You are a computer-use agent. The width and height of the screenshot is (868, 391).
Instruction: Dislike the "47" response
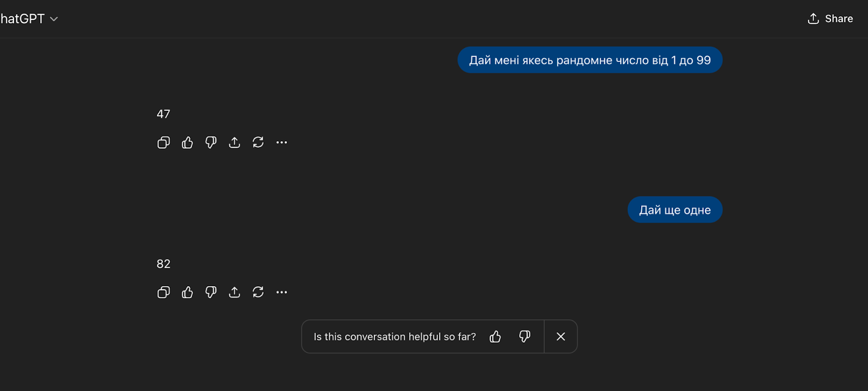point(211,143)
